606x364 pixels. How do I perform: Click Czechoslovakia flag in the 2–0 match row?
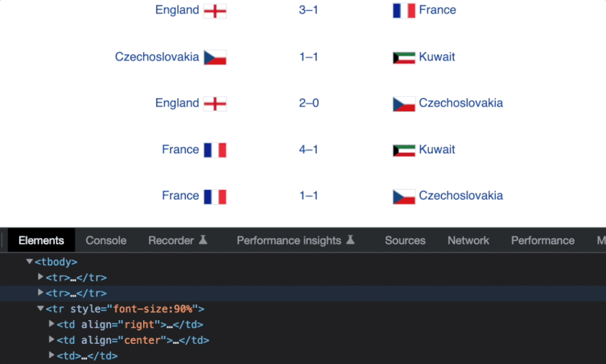pos(404,104)
